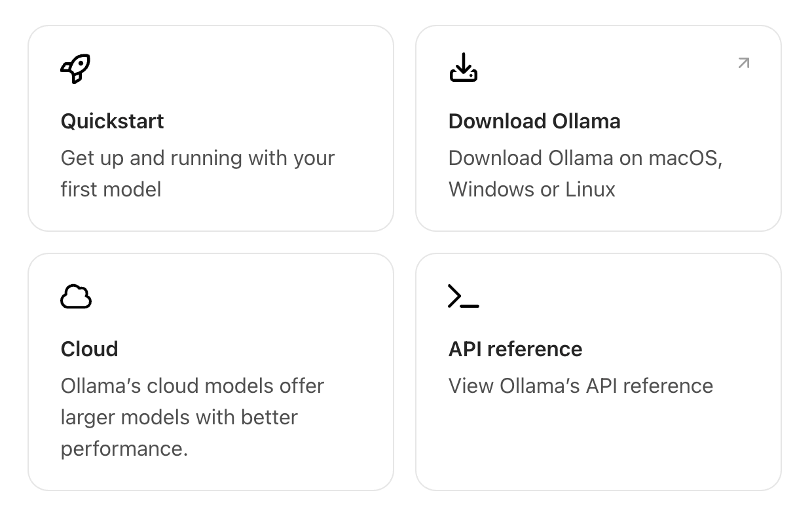This screenshot has height=516, width=812.
Task: Open the API reference title
Action: (515, 349)
